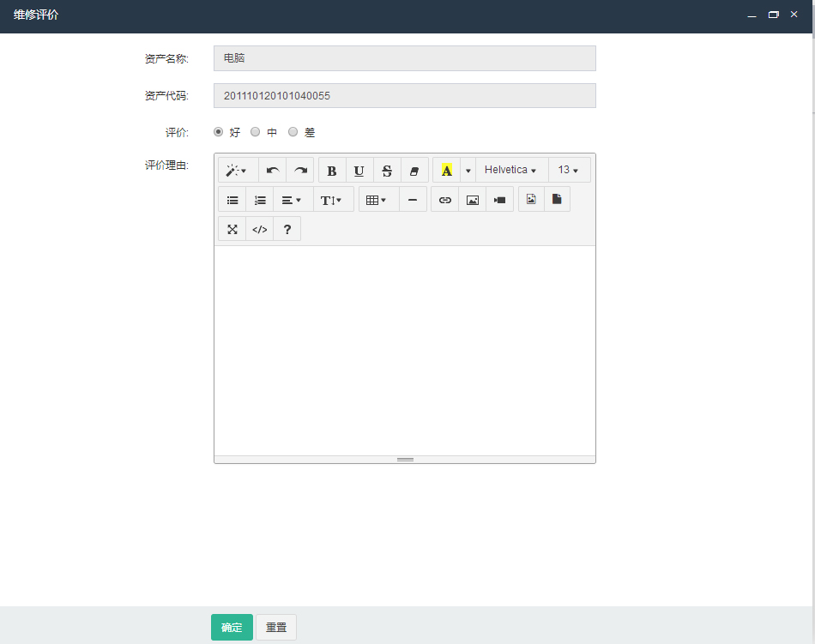The image size is (815, 644).
Task: Open the Helvetica font family dropdown
Action: (511, 170)
